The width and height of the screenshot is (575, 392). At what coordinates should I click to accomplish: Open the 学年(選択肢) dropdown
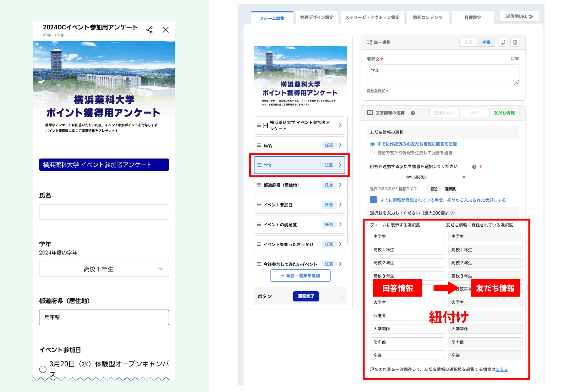click(x=419, y=177)
